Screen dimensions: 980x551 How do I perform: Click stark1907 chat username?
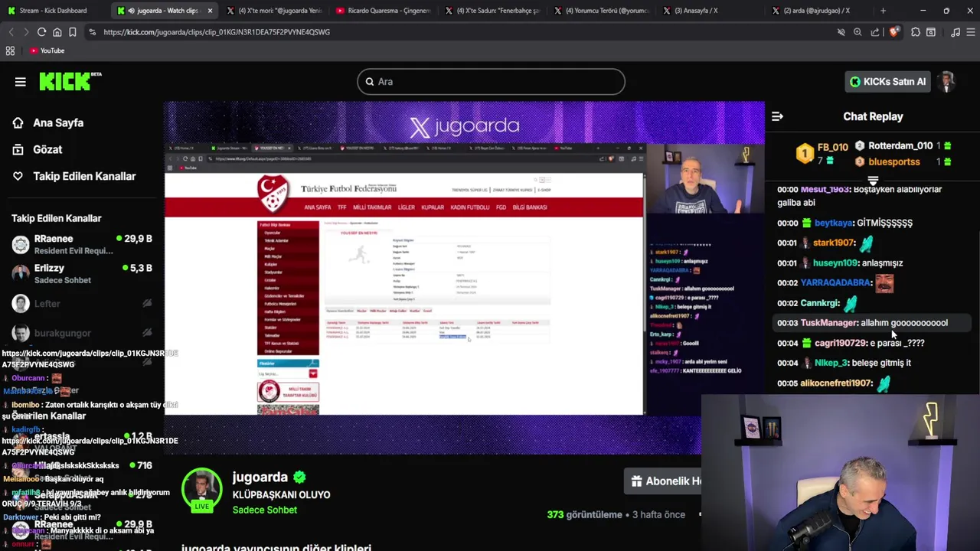(834, 243)
